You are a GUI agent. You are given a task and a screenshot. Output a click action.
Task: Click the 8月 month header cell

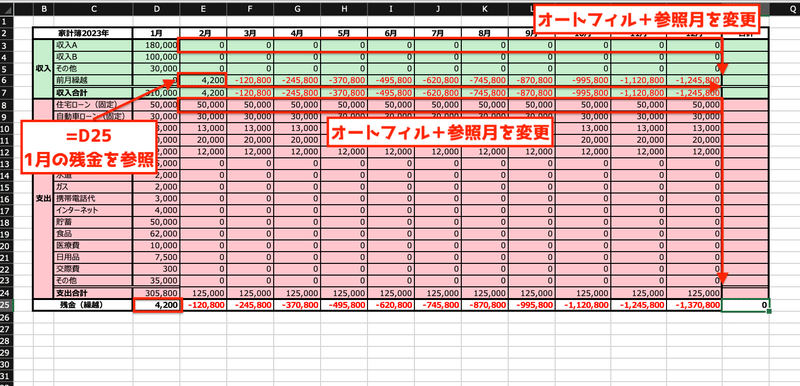(x=485, y=34)
